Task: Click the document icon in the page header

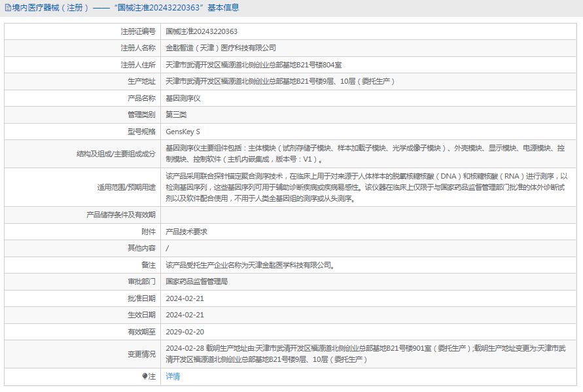Action: 8,8
